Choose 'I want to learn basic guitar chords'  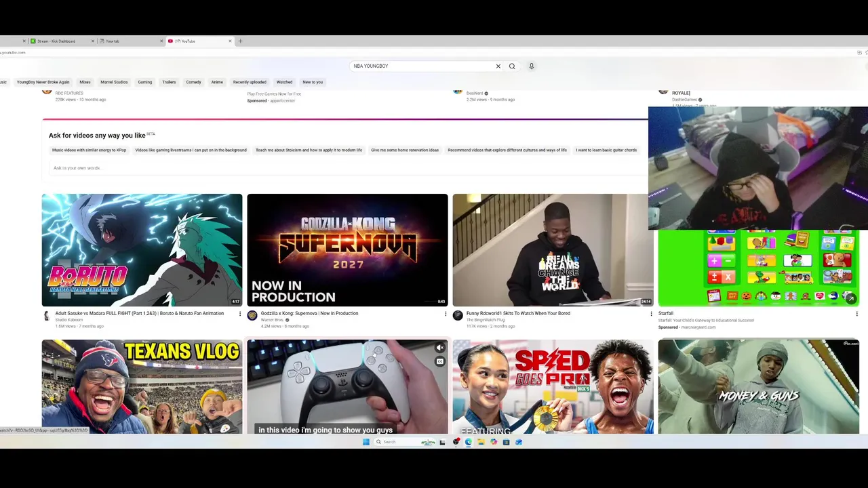[x=606, y=150]
